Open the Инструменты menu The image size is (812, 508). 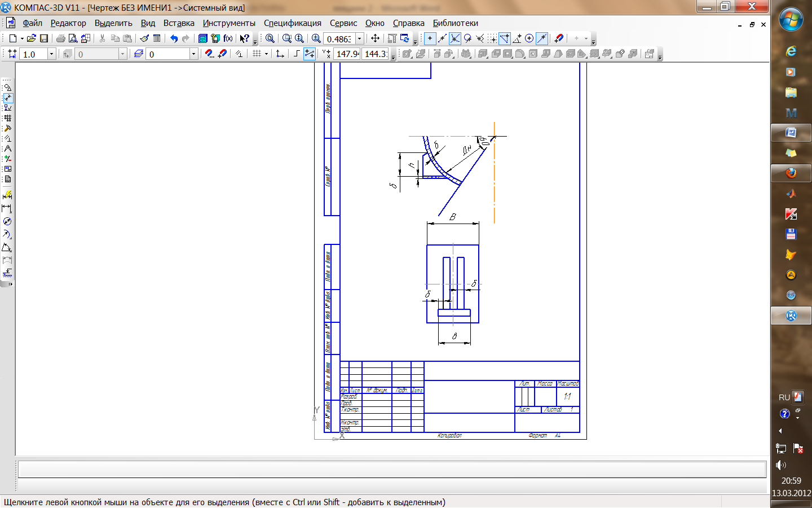229,23
